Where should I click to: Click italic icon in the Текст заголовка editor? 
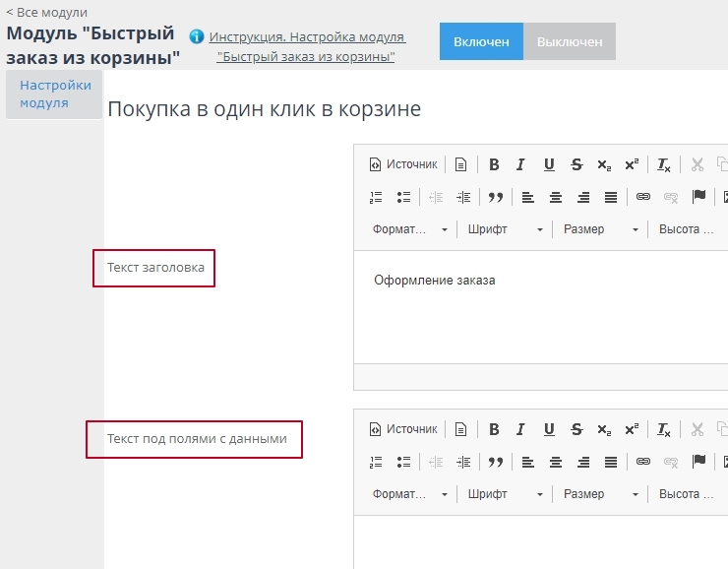[521, 165]
